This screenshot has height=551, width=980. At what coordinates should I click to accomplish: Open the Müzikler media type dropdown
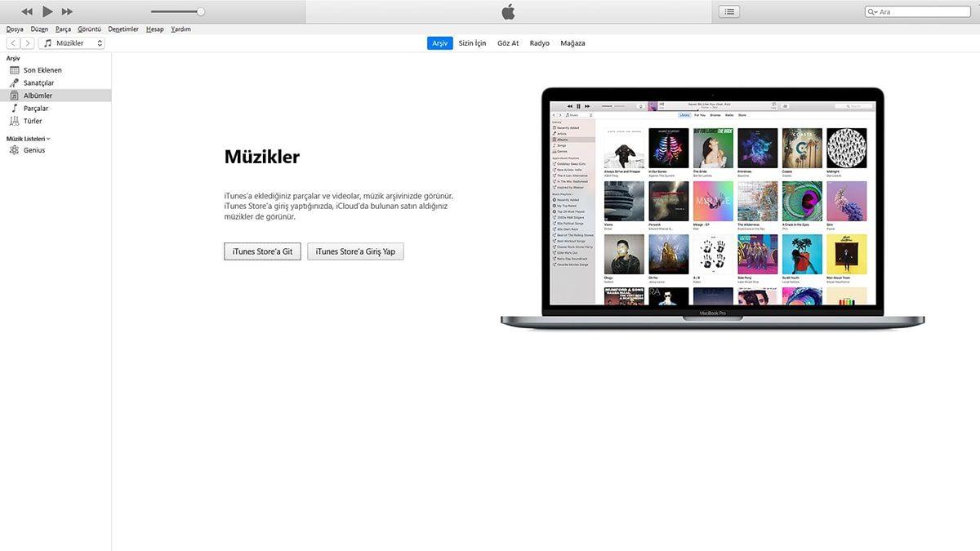(x=72, y=43)
